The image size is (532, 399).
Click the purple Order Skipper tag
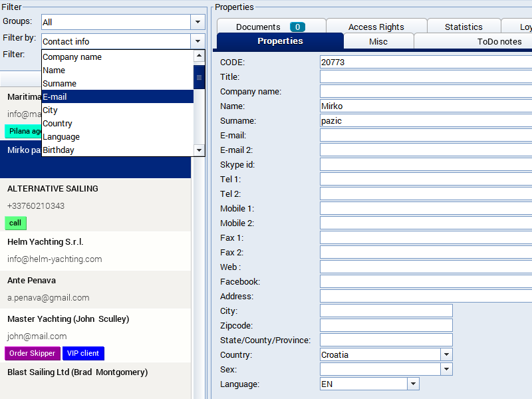click(33, 353)
